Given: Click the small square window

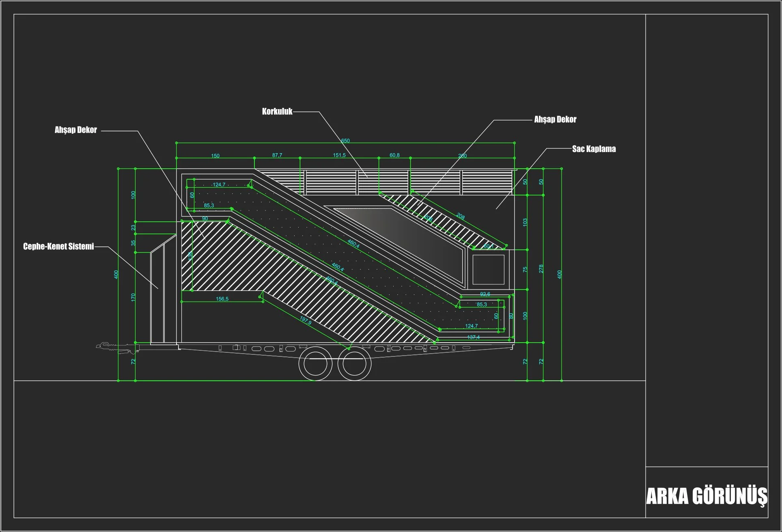Looking at the screenshot, I should tap(488, 270).
